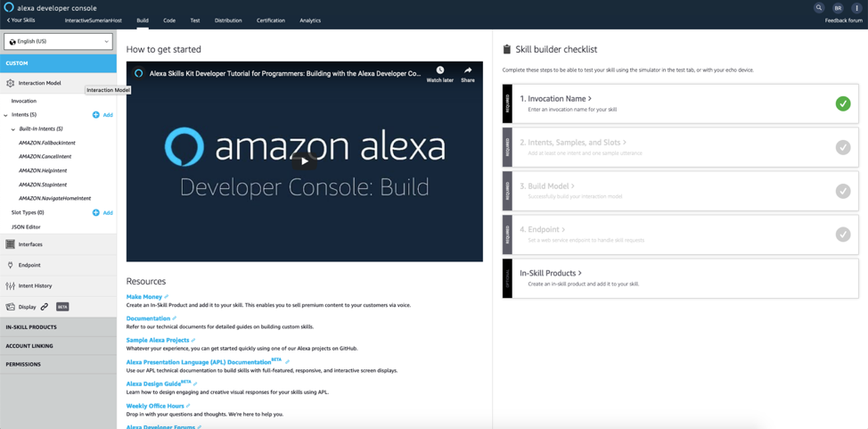This screenshot has width=868, height=429.
Task: Open the Sample Alexa Projects link
Action: click(158, 340)
